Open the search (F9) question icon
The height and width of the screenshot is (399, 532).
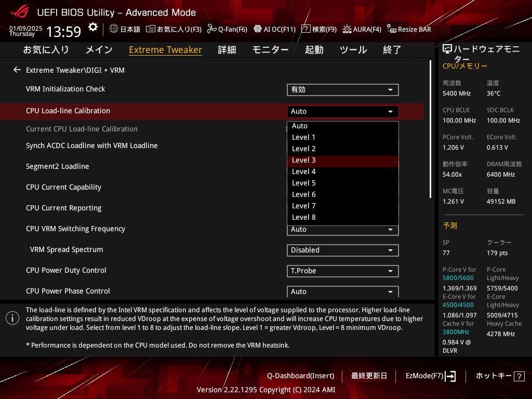[x=306, y=29]
